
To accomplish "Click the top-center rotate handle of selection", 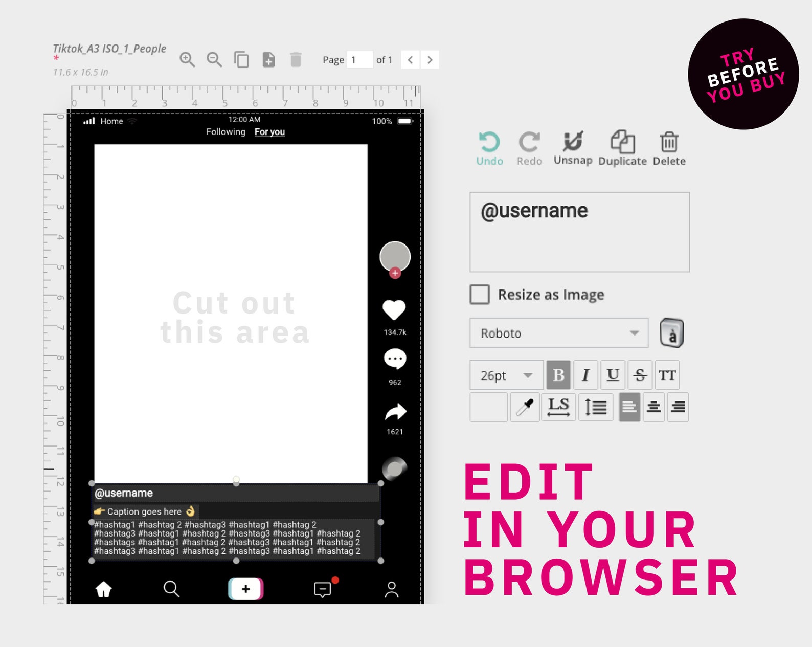I will click(x=236, y=479).
